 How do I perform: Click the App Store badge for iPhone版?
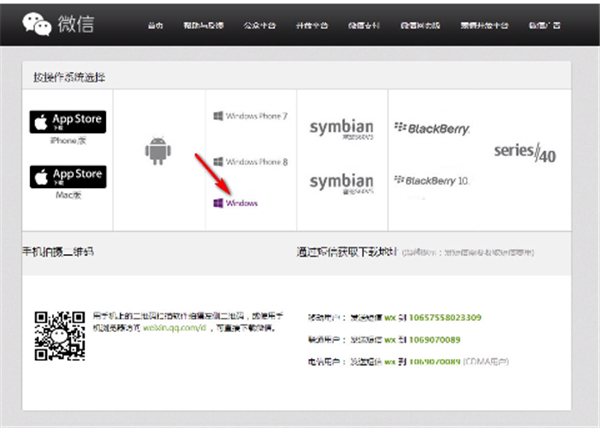click(68, 122)
